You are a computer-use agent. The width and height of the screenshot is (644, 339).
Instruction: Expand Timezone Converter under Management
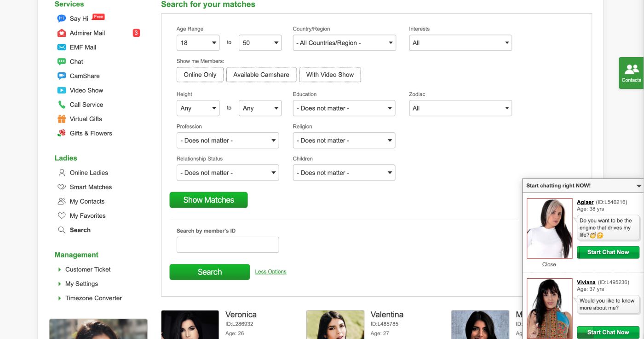pyautogui.click(x=93, y=298)
